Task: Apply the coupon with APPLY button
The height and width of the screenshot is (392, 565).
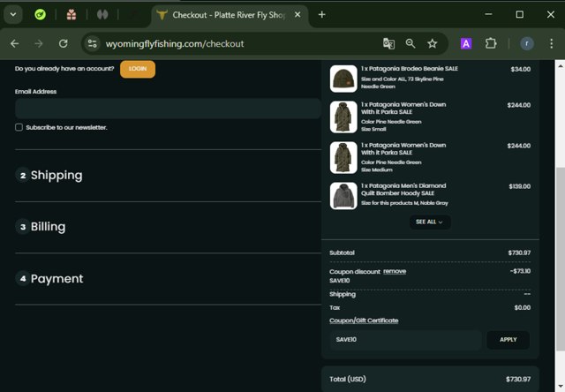Action: coord(508,340)
